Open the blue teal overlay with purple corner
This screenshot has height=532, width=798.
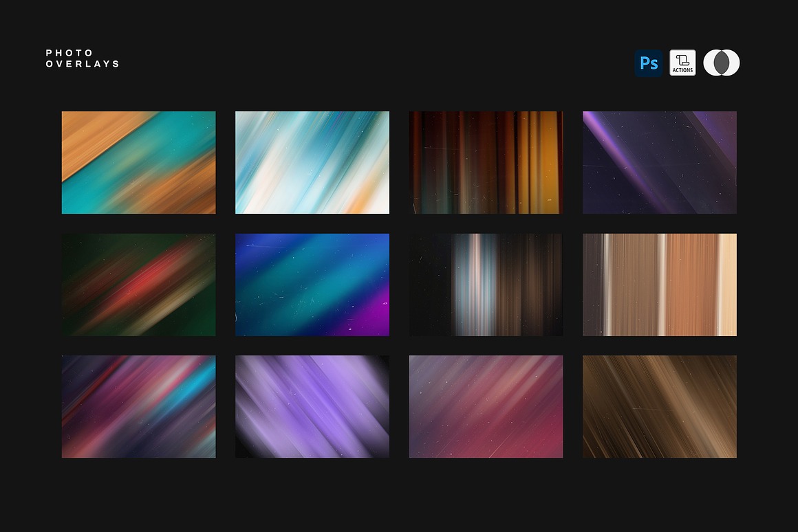[312, 285]
